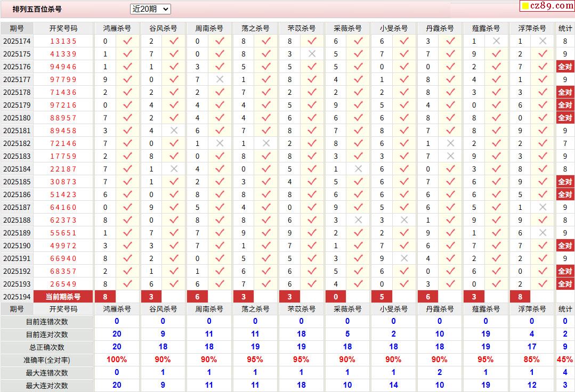Click the 全对 badge in row 2025176
This screenshot has height=392, width=575.
coord(565,67)
